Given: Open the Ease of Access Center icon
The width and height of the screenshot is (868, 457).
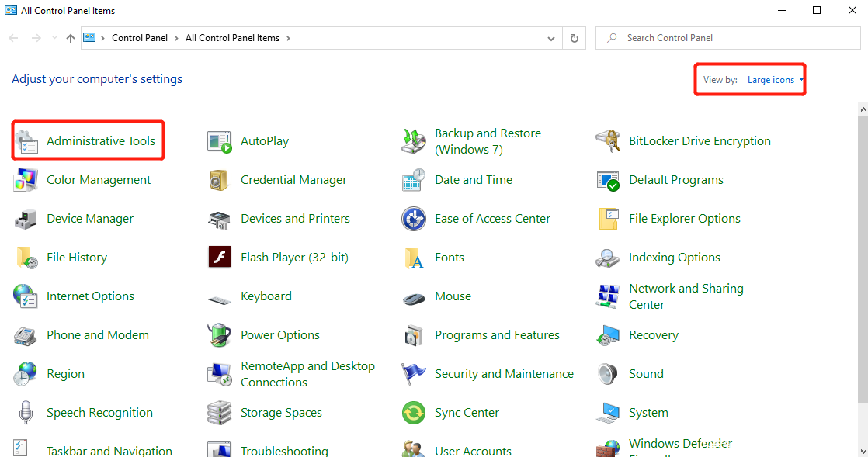Looking at the screenshot, I should click(414, 219).
